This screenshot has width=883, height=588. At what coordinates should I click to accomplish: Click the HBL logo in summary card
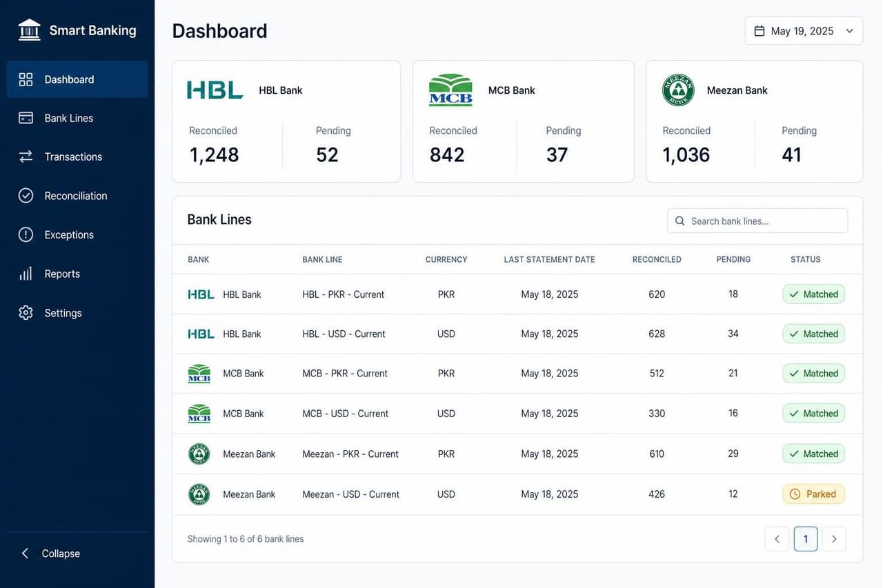pos(215,90)
